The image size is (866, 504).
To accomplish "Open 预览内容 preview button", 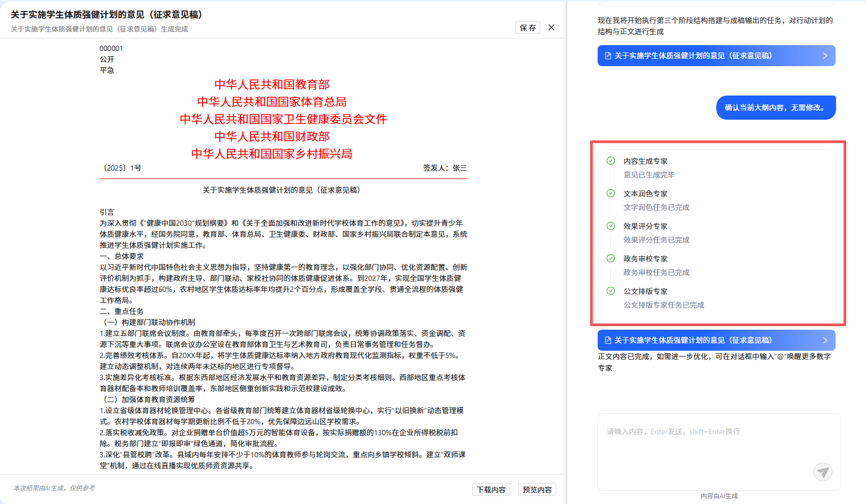I will click(537, 489).
